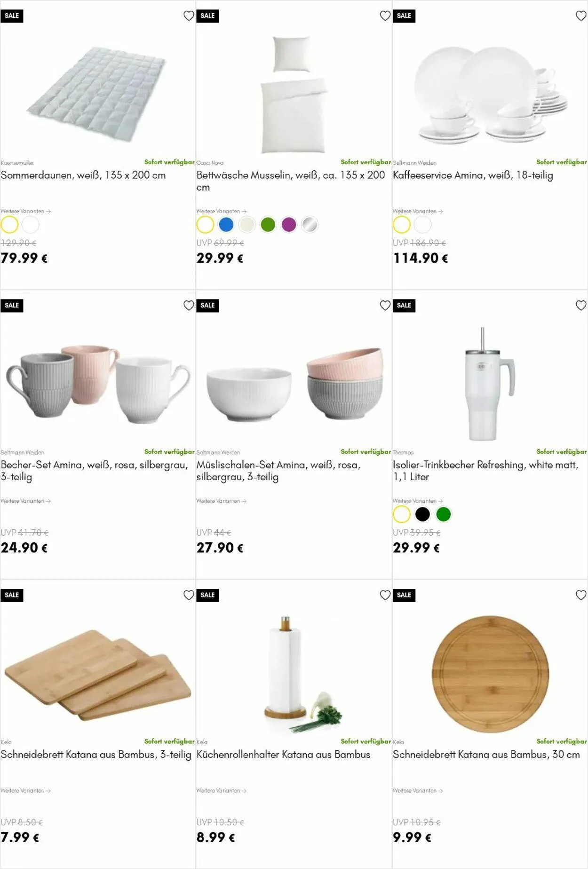Add Sommerdaunen duvet to wishlist via heart icon
588x869 pixels.
(x=189, y=16)
